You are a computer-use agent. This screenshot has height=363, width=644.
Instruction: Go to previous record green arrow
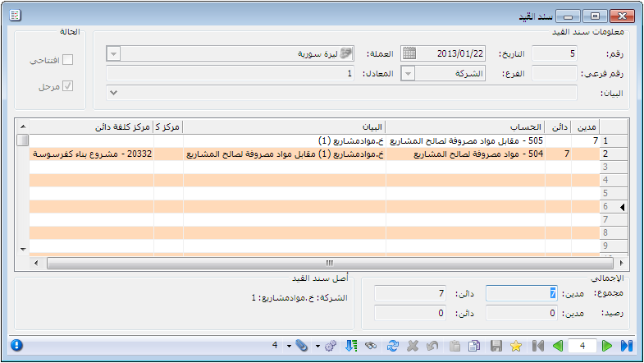[558, 346]
